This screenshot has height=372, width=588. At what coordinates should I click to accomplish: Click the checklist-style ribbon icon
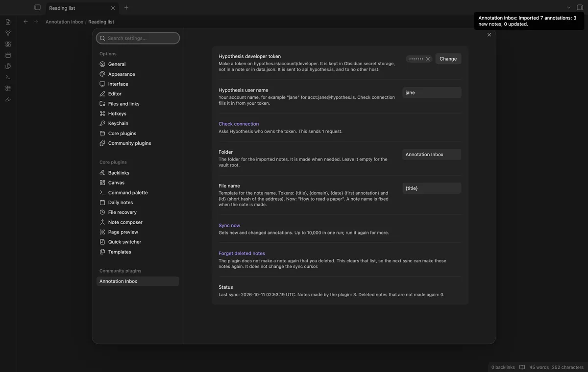tap(8, 88)
